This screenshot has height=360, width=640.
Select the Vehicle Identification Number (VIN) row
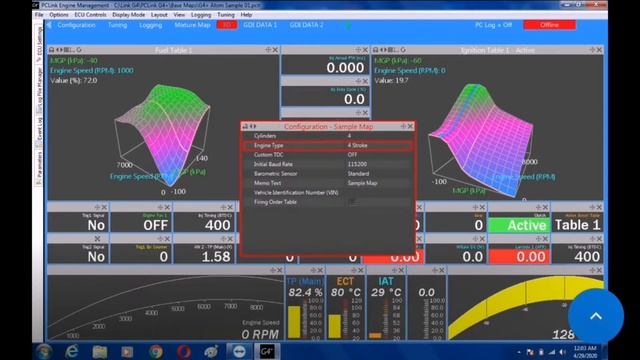click(328, 192)
